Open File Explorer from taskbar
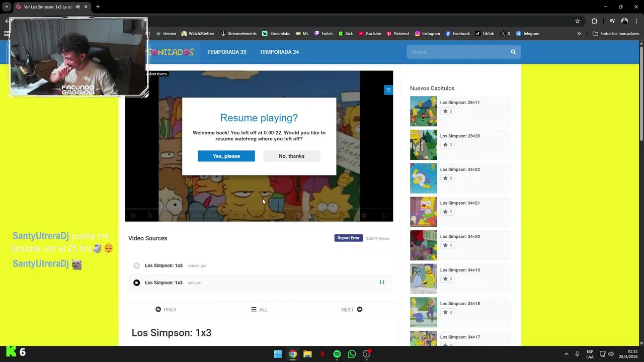Screen dimensions: 644x362 [307, 354]
